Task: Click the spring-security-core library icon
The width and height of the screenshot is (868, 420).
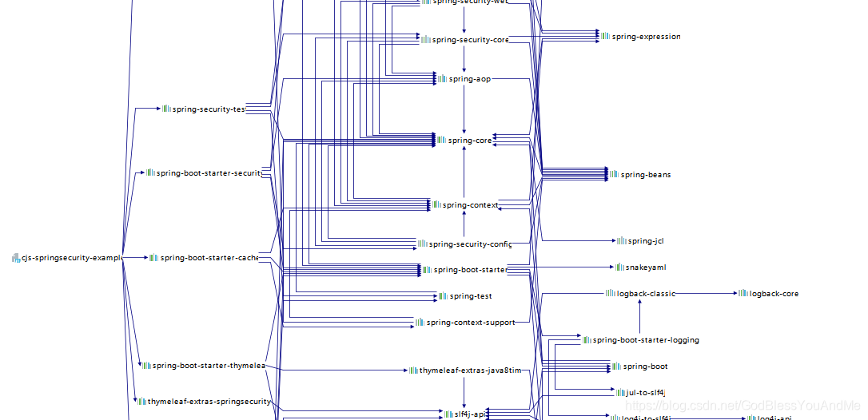Action: (x=426, y=40)
